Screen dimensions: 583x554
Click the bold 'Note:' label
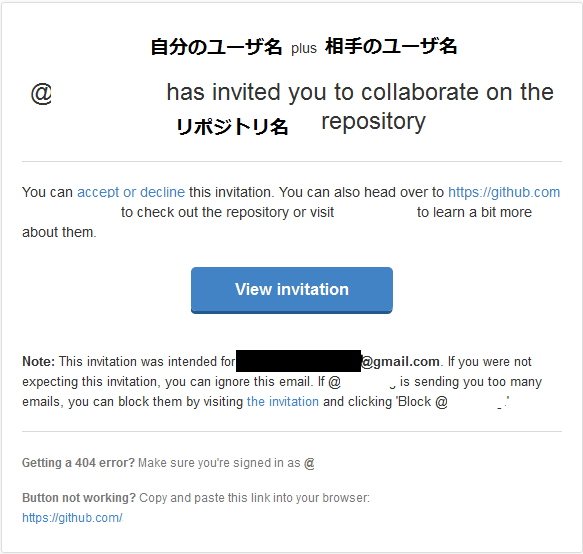[39, 361]
